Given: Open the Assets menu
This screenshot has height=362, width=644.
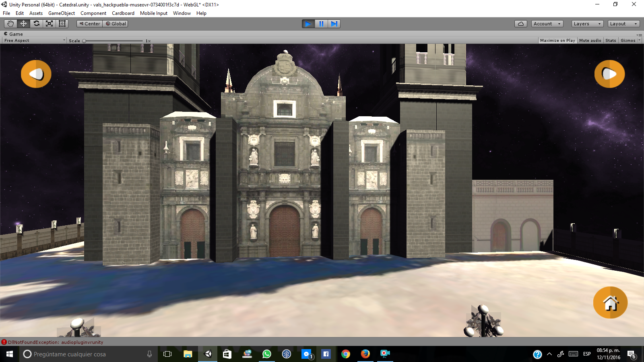Looking at the screenshot, I should (x=36, y=13).
